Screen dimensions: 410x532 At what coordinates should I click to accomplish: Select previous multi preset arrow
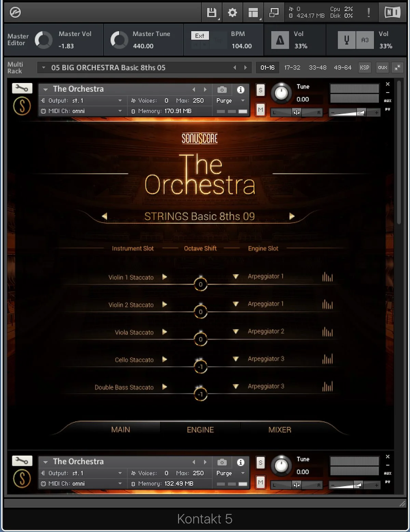tap(235, 68)
